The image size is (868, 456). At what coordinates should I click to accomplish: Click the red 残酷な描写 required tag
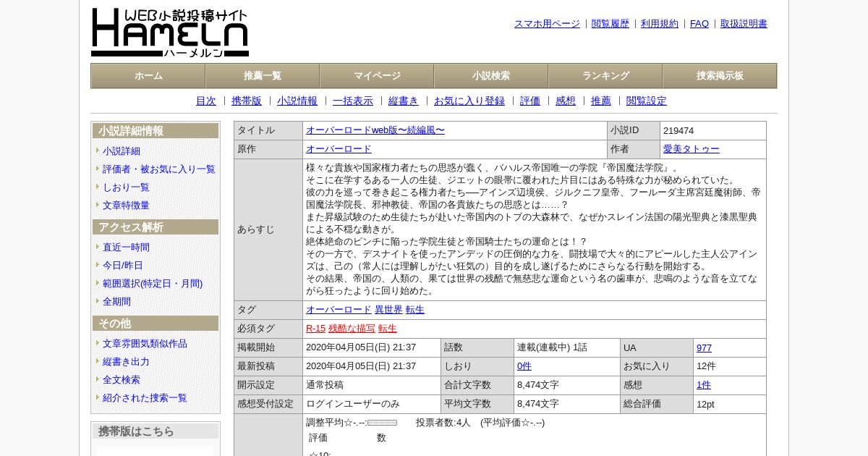[352, 329]
